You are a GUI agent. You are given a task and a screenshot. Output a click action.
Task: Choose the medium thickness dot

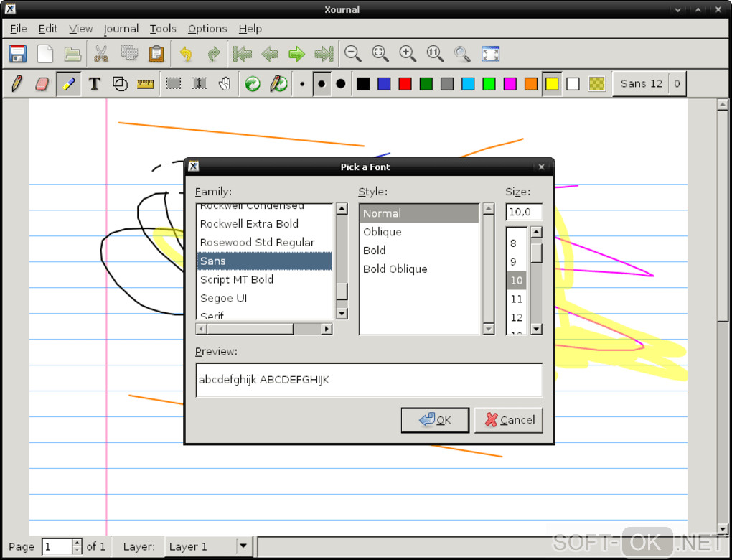click(x=322, y=84)
